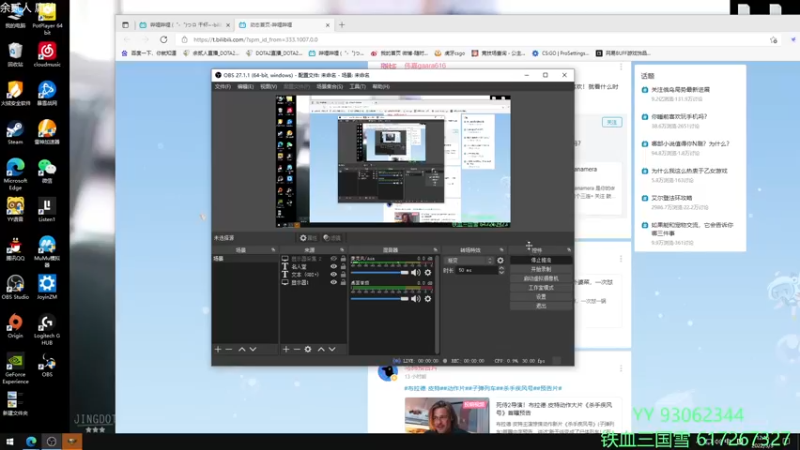This screenshot has width=800, height=450.
Task: Open OBS 设置 from the controls panel
Action: [x=541, y=297]
